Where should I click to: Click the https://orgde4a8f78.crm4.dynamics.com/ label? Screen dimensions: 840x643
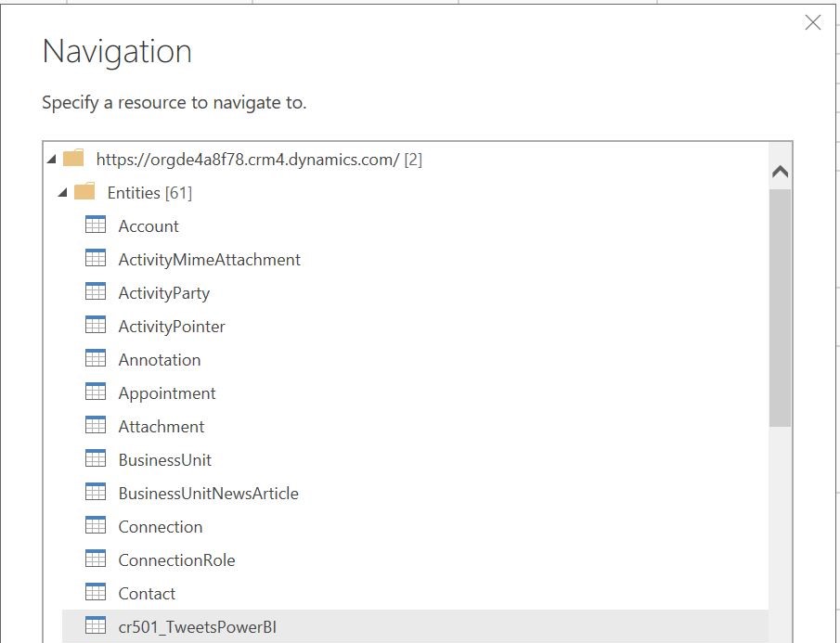[248, 160]
